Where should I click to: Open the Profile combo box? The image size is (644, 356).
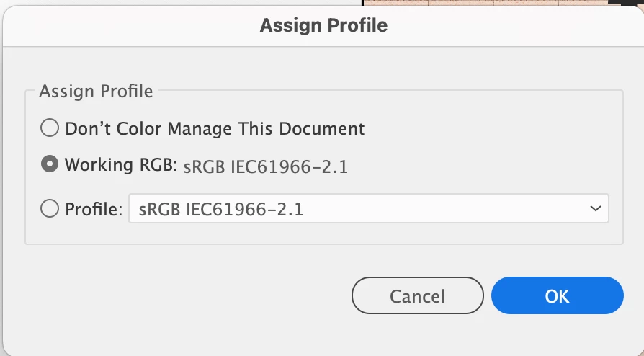[x=368, y=210]
